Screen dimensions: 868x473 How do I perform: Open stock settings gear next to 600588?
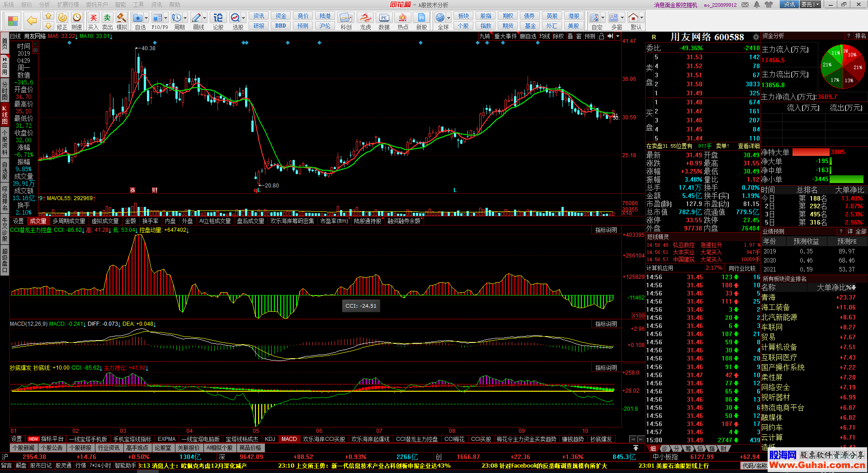pos(755,37)
